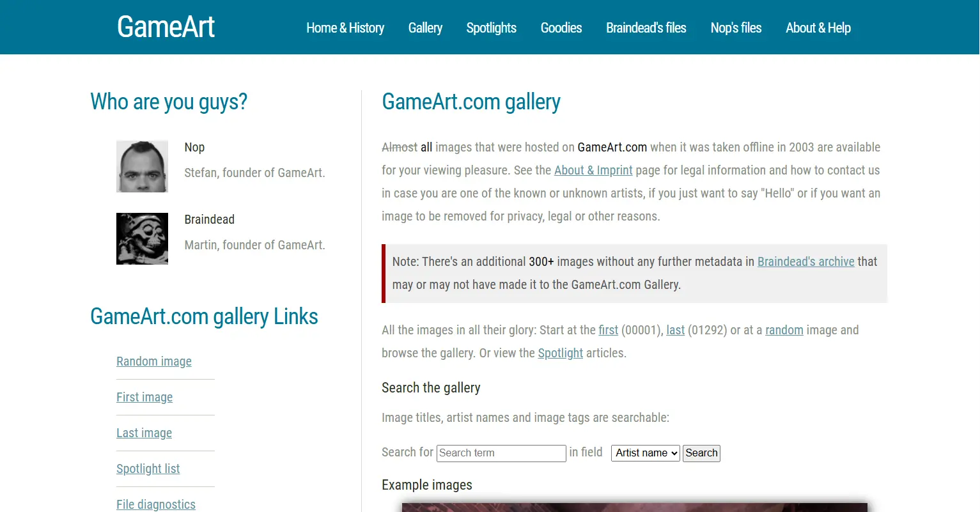Click the 'Search the gallery' subheading
The height and width of the screenshot is (512, 980).
(x=431, y=388)
